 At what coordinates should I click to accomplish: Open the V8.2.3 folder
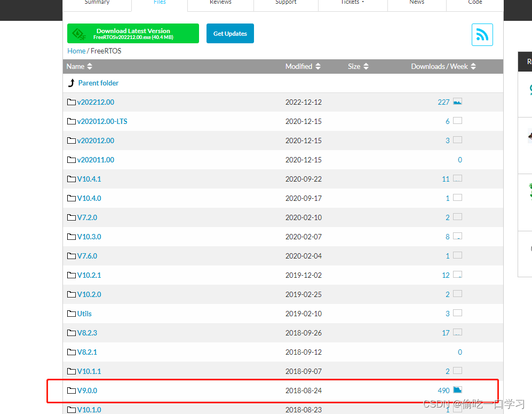(x=87, y=333)
